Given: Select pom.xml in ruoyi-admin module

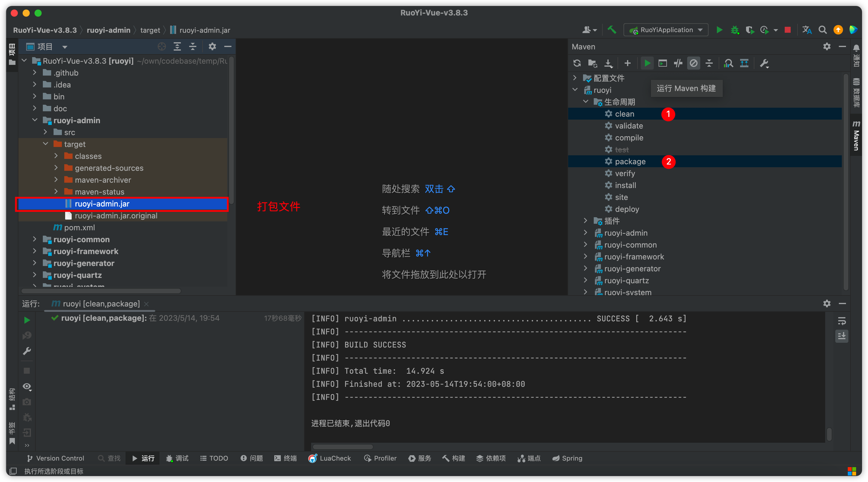Looking at the screenshot, I should tap(123, 227).
